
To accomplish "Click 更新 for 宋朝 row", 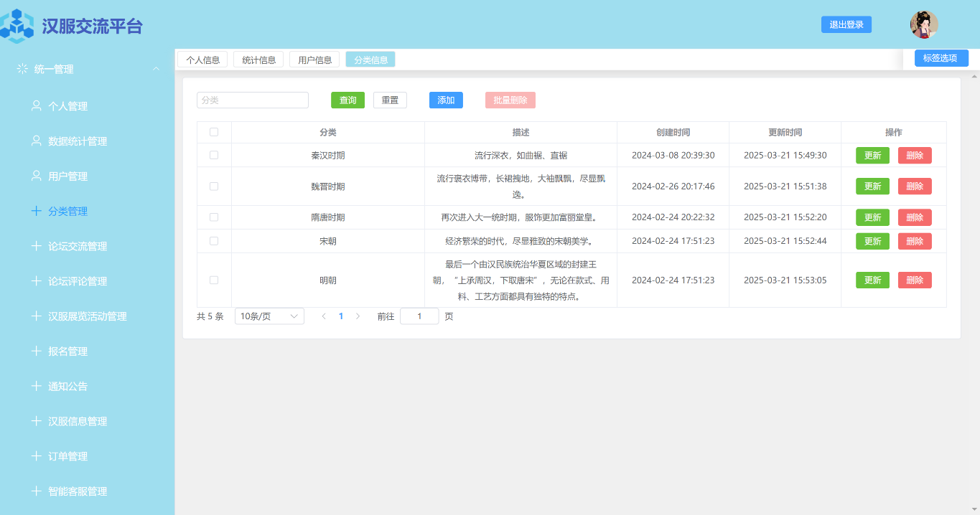I will (x=872, y=242).
